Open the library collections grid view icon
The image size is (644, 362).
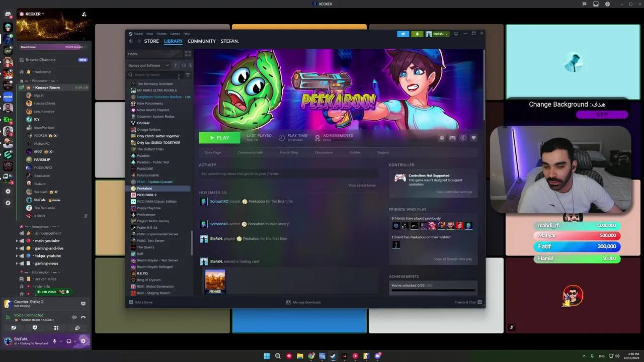188,54
